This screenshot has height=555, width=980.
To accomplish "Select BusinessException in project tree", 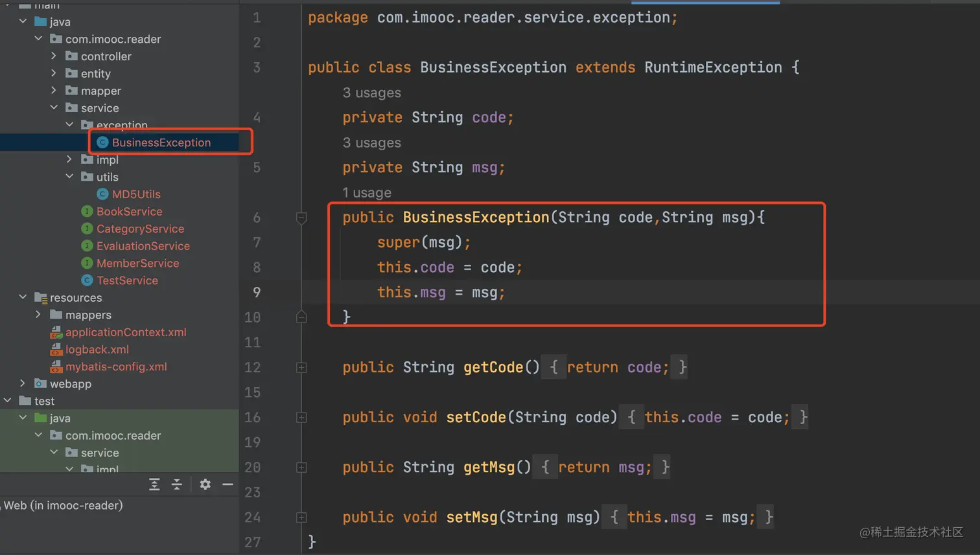I will point(161,142).
